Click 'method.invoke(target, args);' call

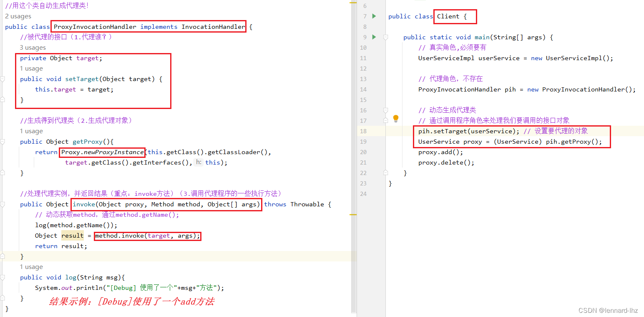148,236
